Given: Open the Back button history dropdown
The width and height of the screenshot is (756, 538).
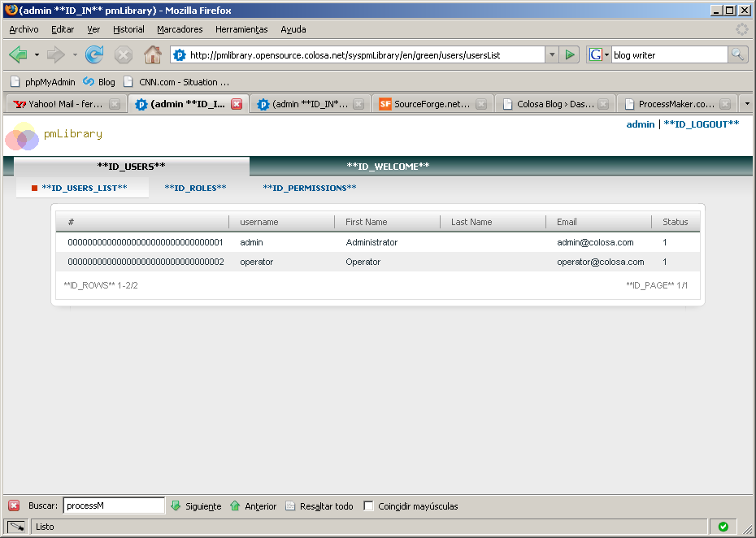Looking at the screenshot, I should click(x=37, y=55).
